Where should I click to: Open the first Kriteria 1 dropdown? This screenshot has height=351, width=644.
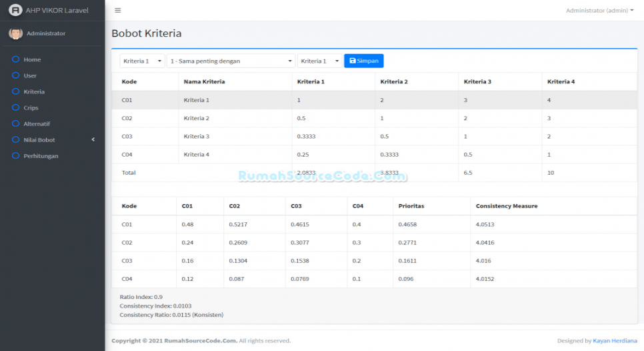[142, 61]
